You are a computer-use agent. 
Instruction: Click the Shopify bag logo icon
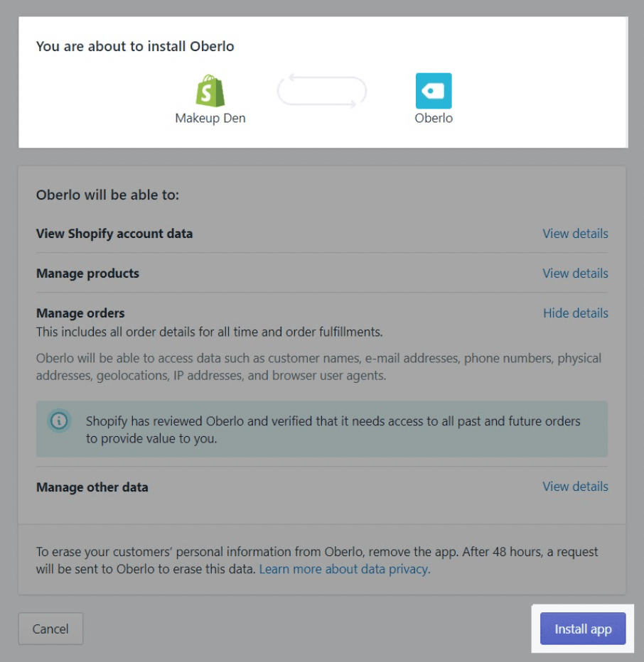(x=210, y=91)
